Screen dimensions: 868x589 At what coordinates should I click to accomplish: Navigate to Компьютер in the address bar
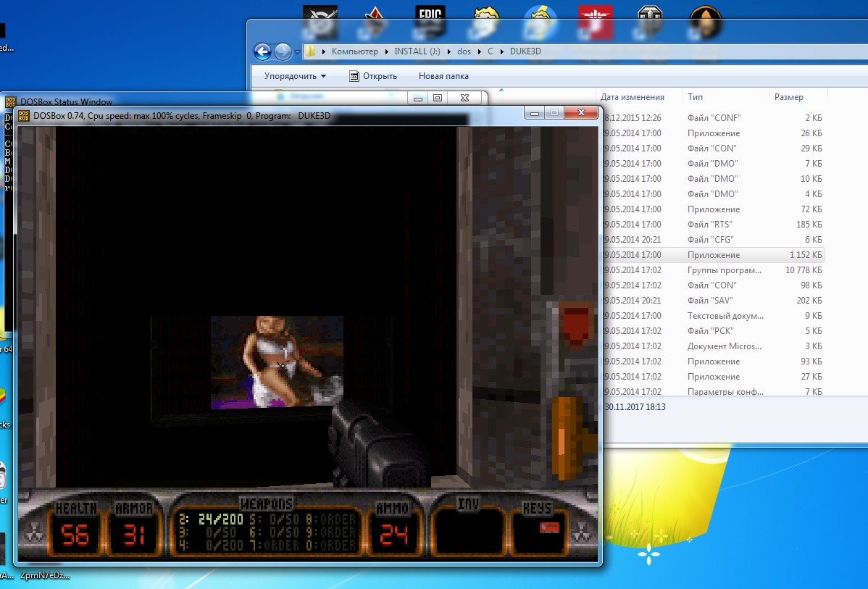(354, 51)
